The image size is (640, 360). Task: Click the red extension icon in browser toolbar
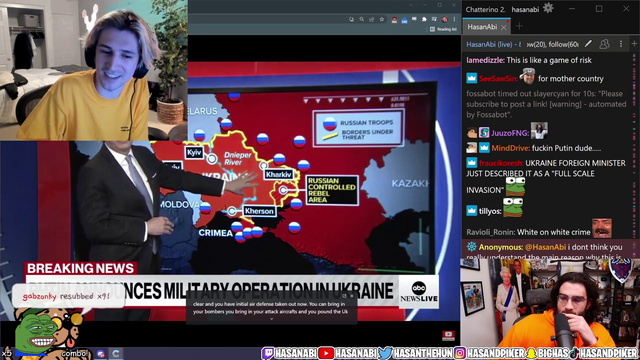(394, 20)
